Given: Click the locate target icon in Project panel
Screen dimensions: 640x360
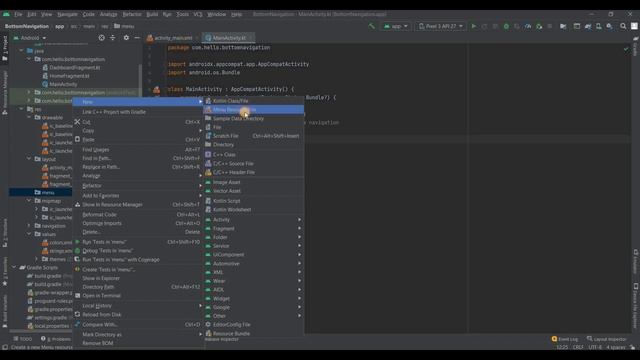Looking at the screenshot, I should (102, 38).
